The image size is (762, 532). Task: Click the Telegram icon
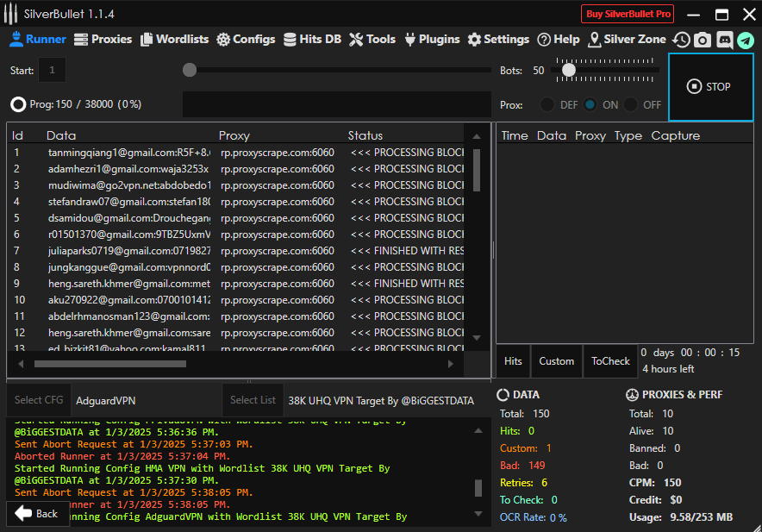tap(745, 40)
